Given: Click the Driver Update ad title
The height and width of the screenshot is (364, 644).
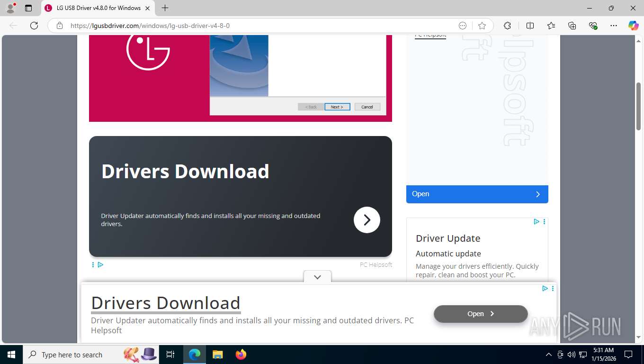Looking at the screenshot, I should (x=448, y=238).
